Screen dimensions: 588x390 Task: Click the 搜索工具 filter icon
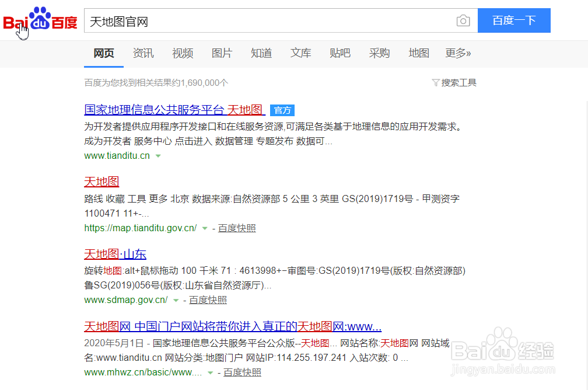435,82
